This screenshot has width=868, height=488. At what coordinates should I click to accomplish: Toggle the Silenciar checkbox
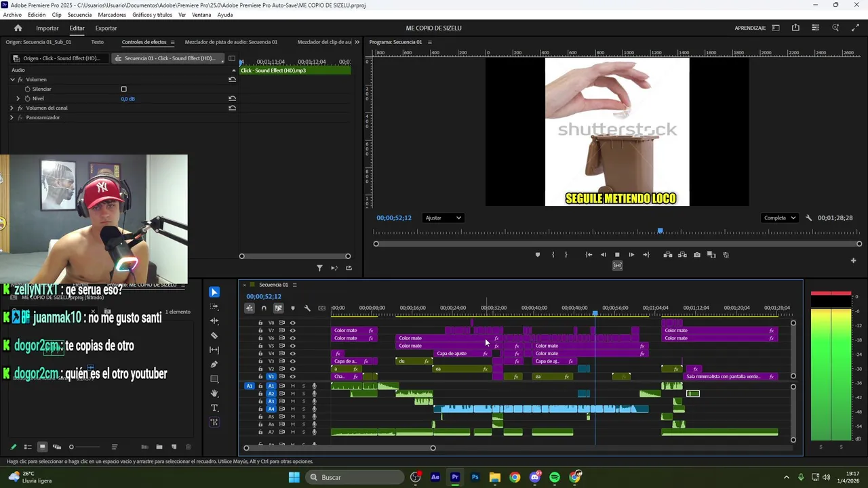(x=123, y=89)
